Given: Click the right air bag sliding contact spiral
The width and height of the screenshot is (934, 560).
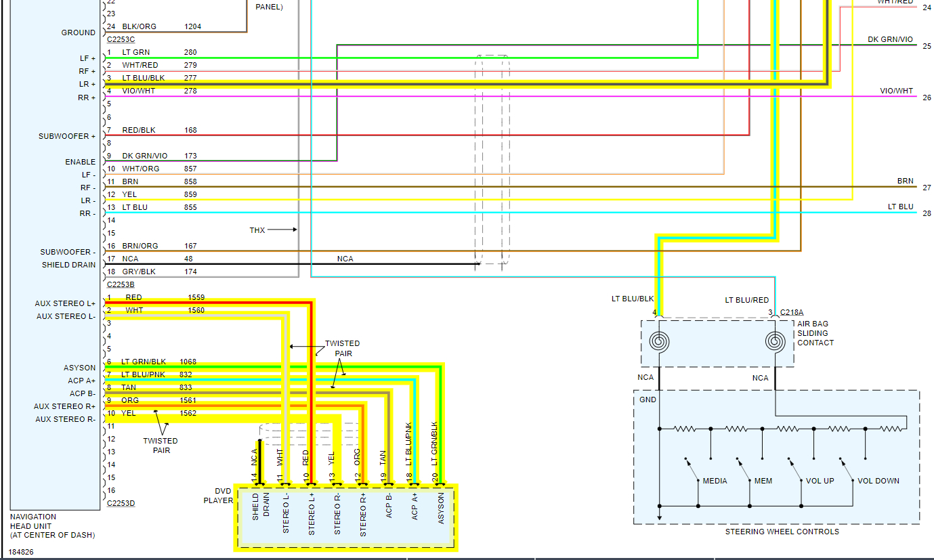Looking at the screenshot, I should (x=776, y=342).
